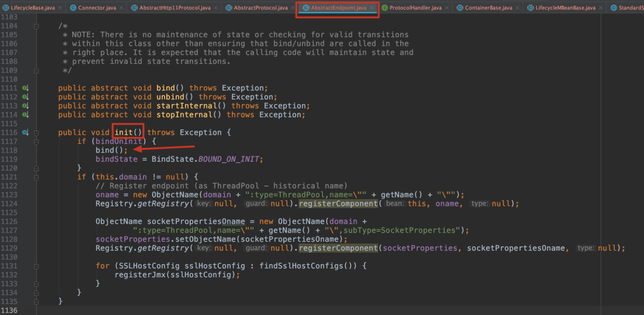Click the bind(); call on line 1118
Image resolution: width=644 pixels, height=315 pixels.
(x=112, y=150)
